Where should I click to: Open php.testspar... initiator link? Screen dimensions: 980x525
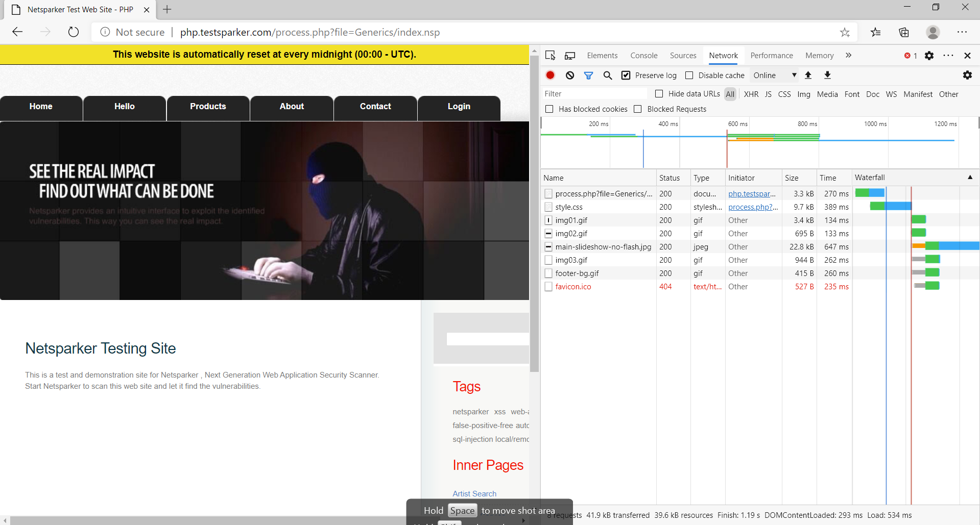point(752,194)
